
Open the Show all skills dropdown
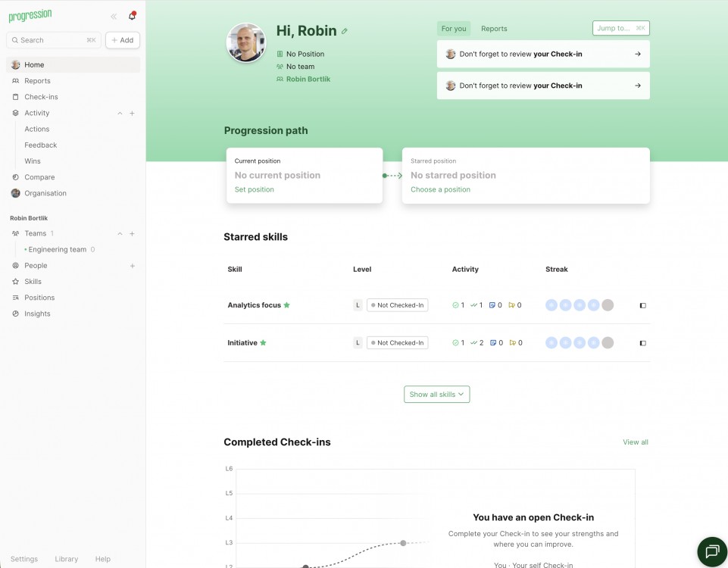tap(436, 394)
